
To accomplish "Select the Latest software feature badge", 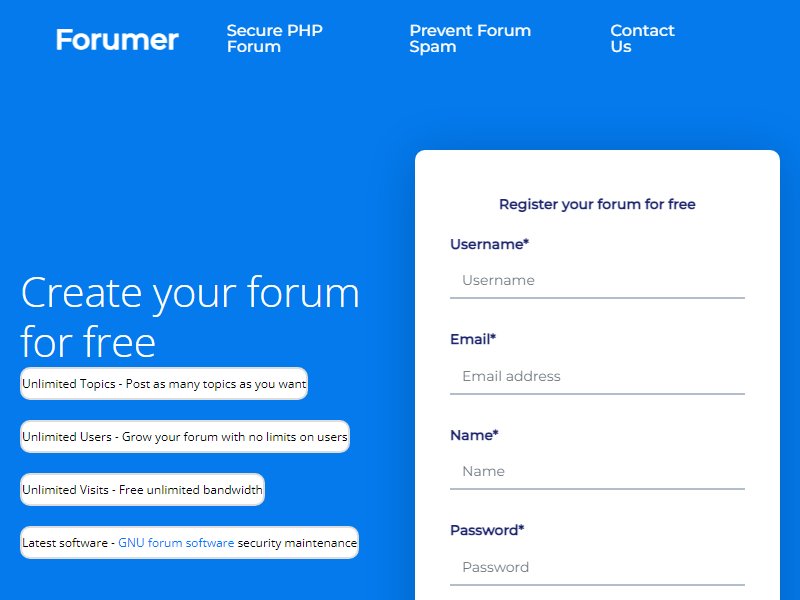I will (x=189, y=543).
